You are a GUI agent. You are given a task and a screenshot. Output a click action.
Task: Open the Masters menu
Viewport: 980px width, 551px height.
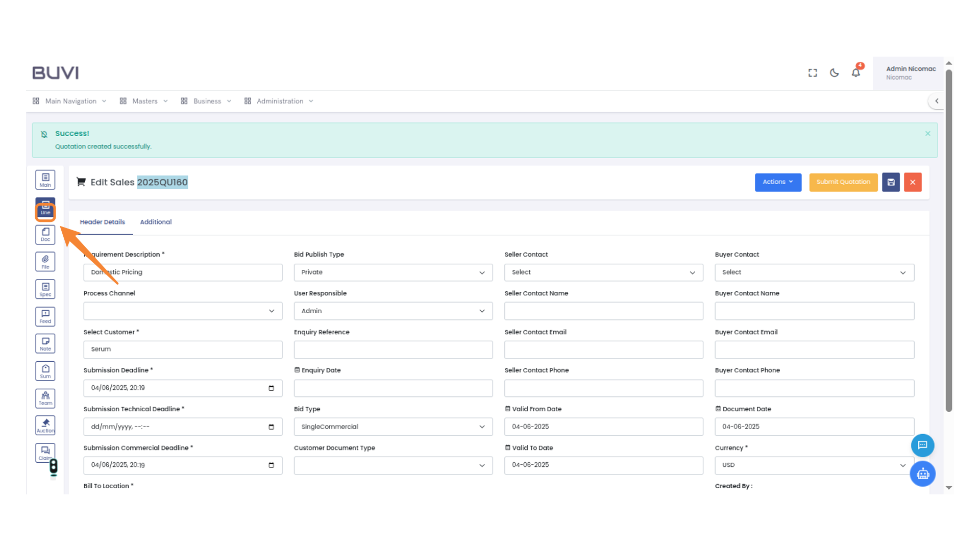pyautogui.click(x=144, y=101)
